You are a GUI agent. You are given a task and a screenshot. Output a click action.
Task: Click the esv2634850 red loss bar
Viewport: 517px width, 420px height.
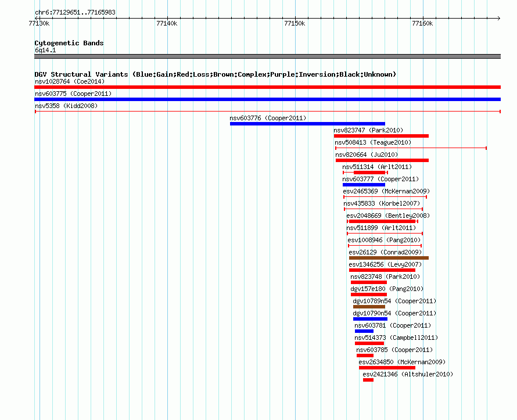click(387, 368)
